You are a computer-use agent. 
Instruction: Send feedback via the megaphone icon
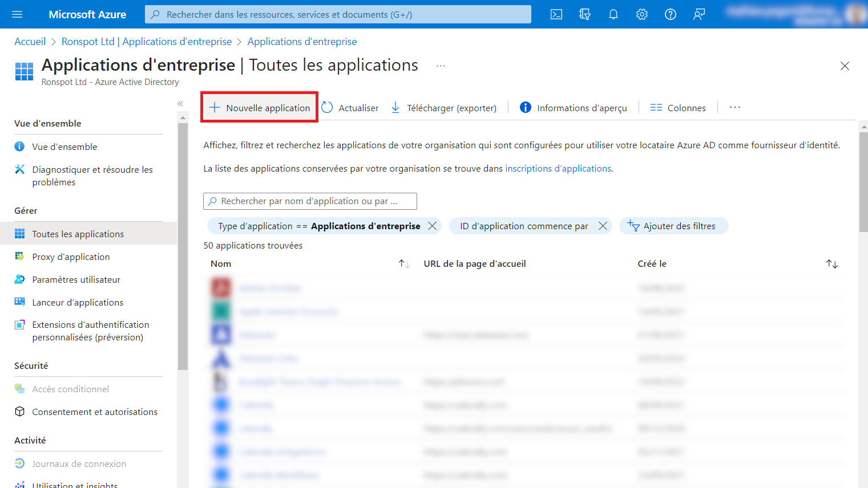[x=699, y=14]
